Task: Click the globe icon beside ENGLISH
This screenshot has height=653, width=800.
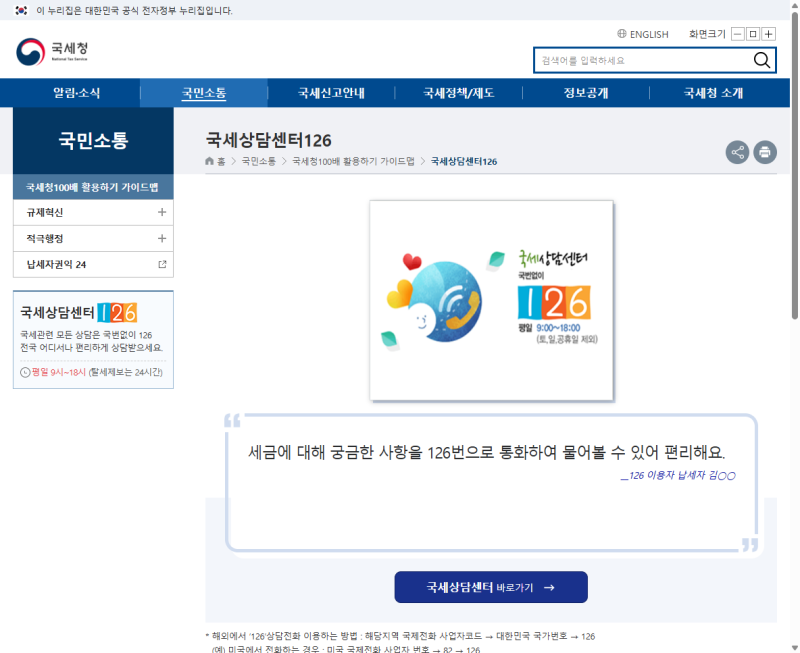Action: [621, 34]
